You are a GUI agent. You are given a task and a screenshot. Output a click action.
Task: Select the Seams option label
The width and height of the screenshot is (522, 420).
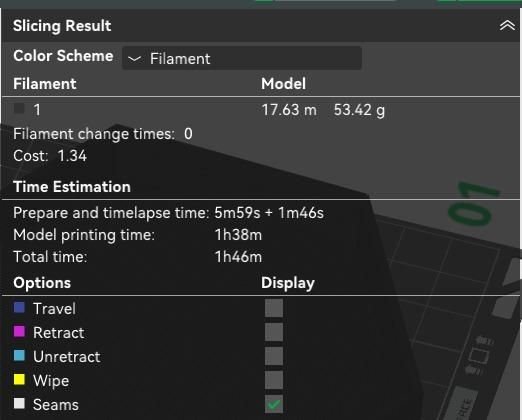pos(56,405)
